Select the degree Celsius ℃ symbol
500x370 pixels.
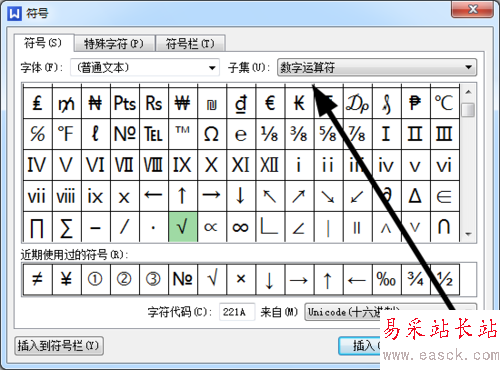(x=444, y=103)
